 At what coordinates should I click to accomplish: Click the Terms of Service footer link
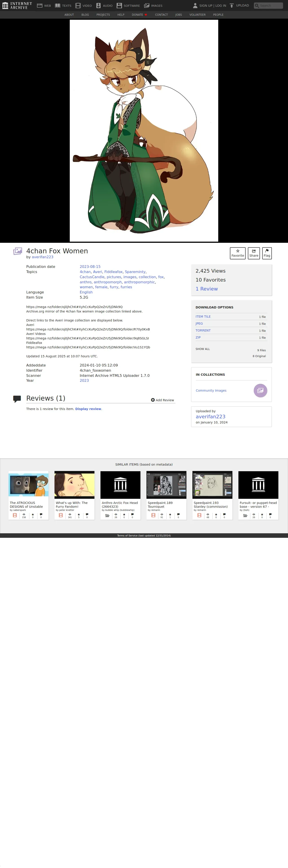(x=144, y=536)
